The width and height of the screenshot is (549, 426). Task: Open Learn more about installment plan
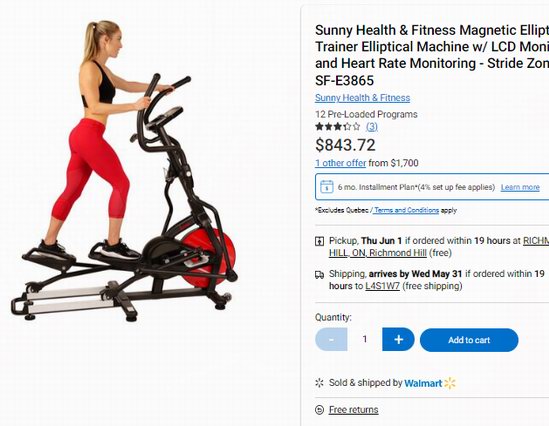click(520, 187)
